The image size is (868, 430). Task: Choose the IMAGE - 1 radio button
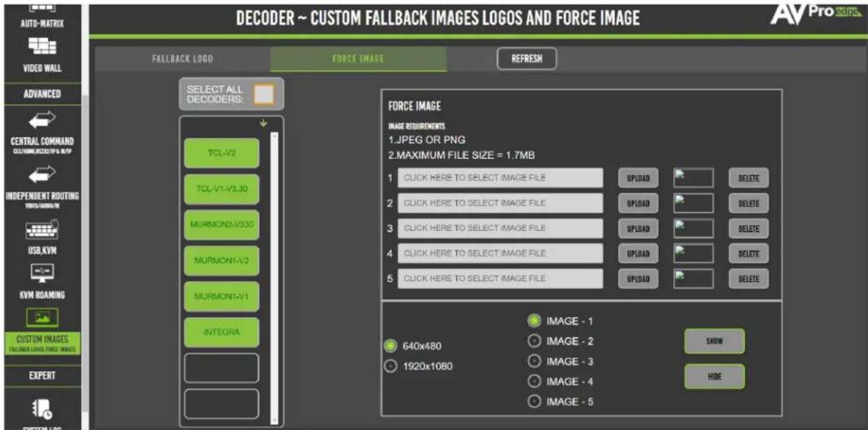(x=534, y=321)
